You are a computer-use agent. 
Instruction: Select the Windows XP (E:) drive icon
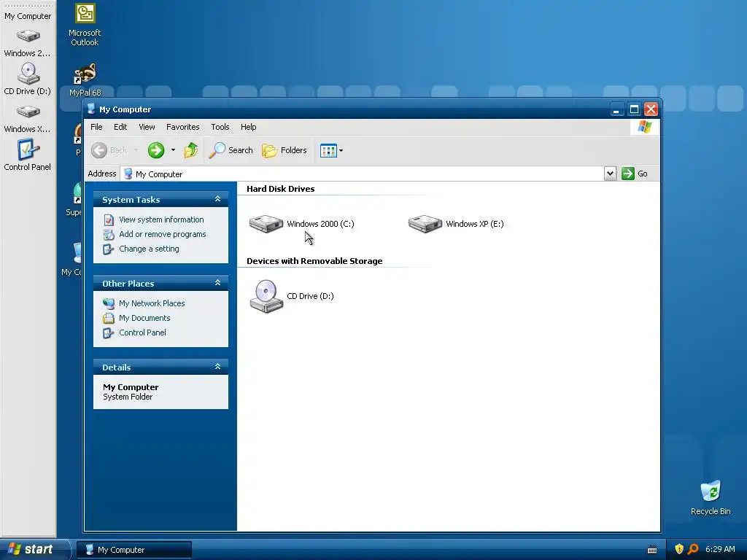pyautogui.click(x=425, y=223)
